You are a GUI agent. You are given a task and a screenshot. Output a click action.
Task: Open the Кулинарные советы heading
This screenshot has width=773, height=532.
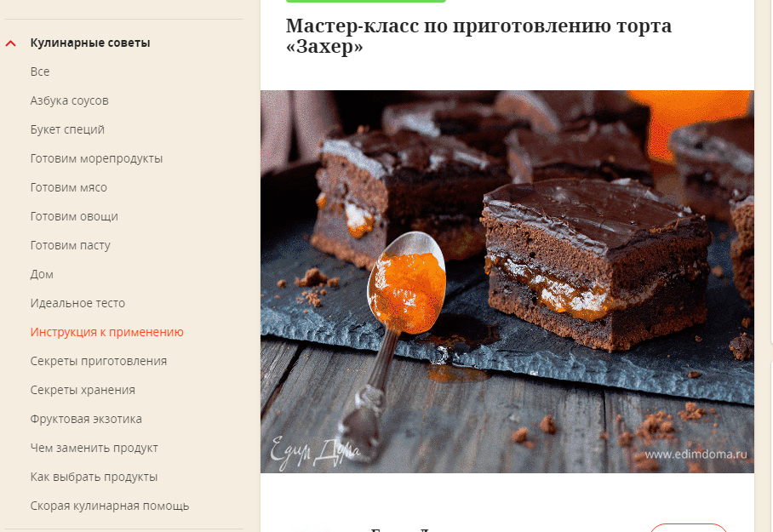click(90, 43)
